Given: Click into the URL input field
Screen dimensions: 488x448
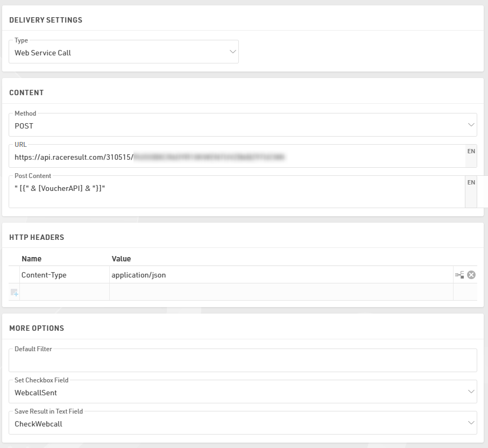Looking at the screenshot, I should click(x=237, y=157).
